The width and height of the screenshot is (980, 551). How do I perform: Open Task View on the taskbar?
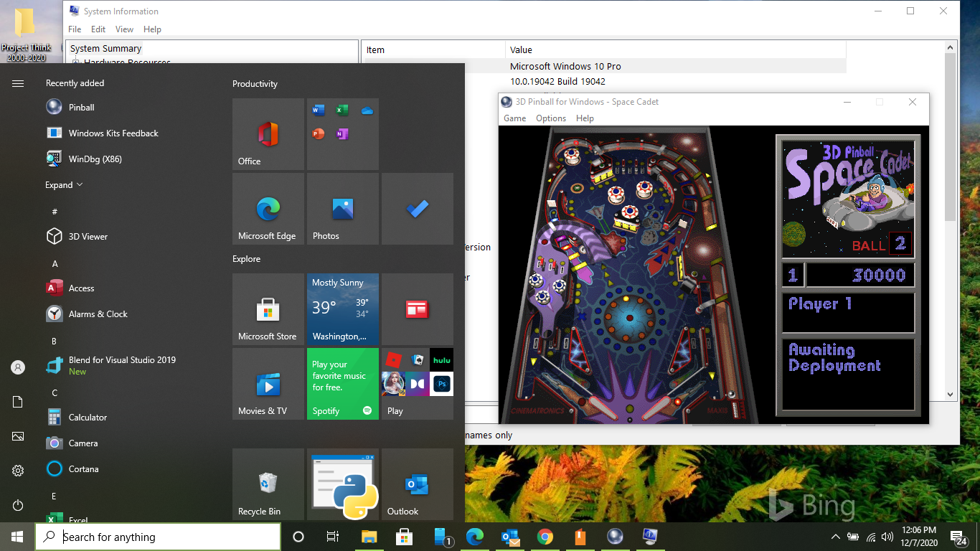333,537
